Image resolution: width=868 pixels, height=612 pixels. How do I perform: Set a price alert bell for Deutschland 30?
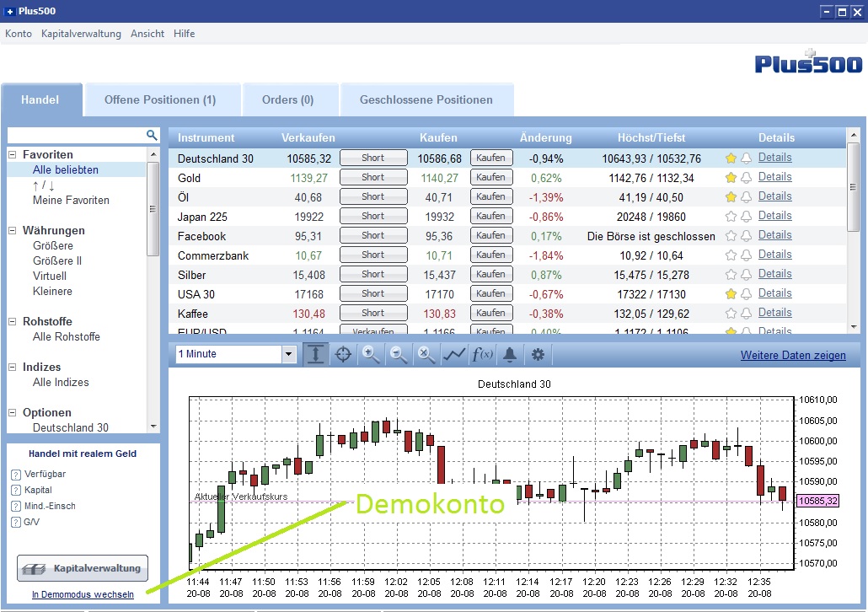pos(746,158)
